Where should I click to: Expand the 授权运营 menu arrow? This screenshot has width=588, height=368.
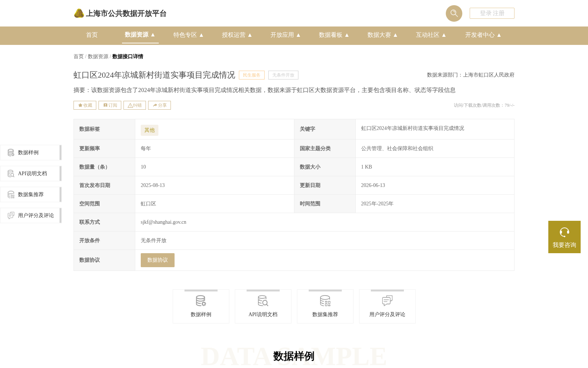click(x=250, y=35)
